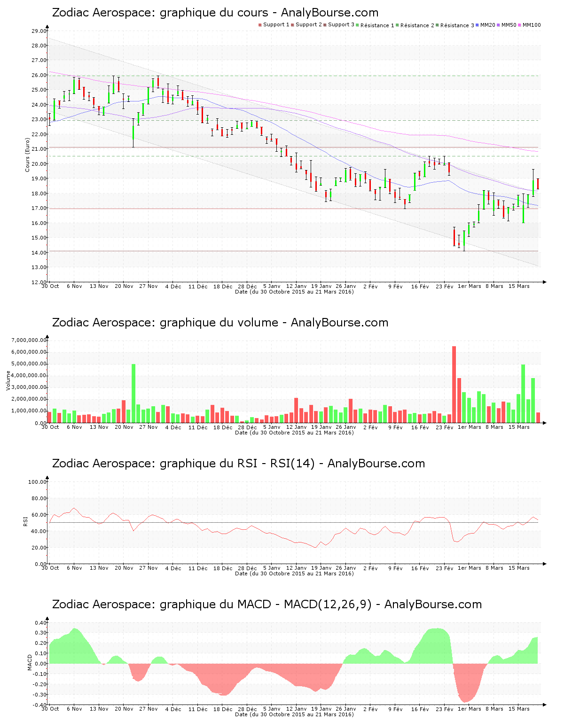564x728 pixels.
Task: Click the date range caption under the MACD chart
Action: [294, 714]
